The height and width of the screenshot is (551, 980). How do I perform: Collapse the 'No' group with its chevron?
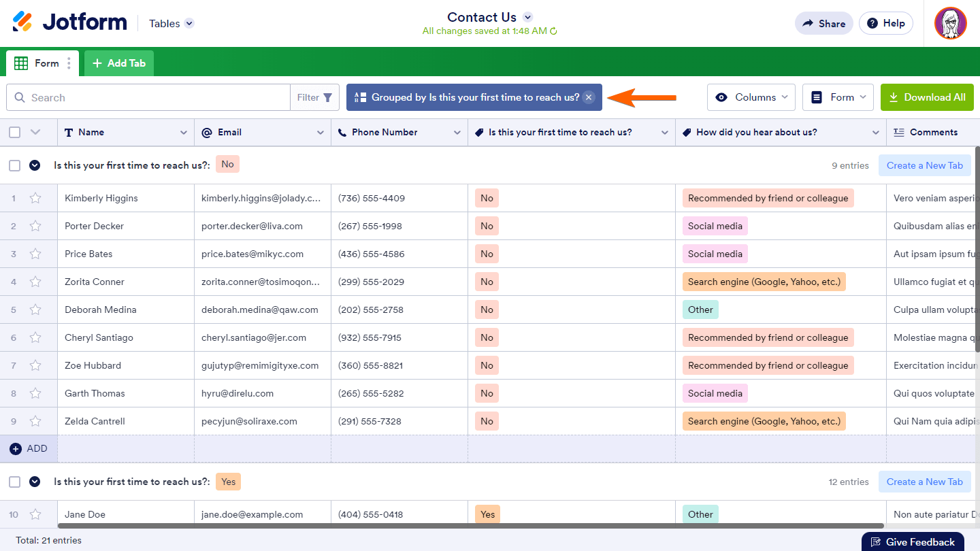click(35, 165)
